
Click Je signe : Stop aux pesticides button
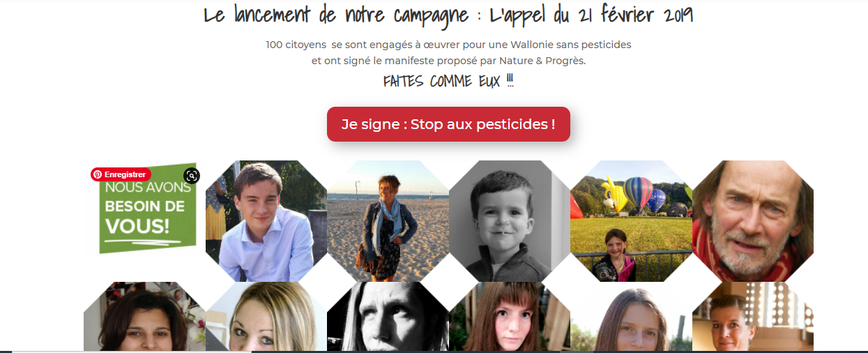[448, 124]
